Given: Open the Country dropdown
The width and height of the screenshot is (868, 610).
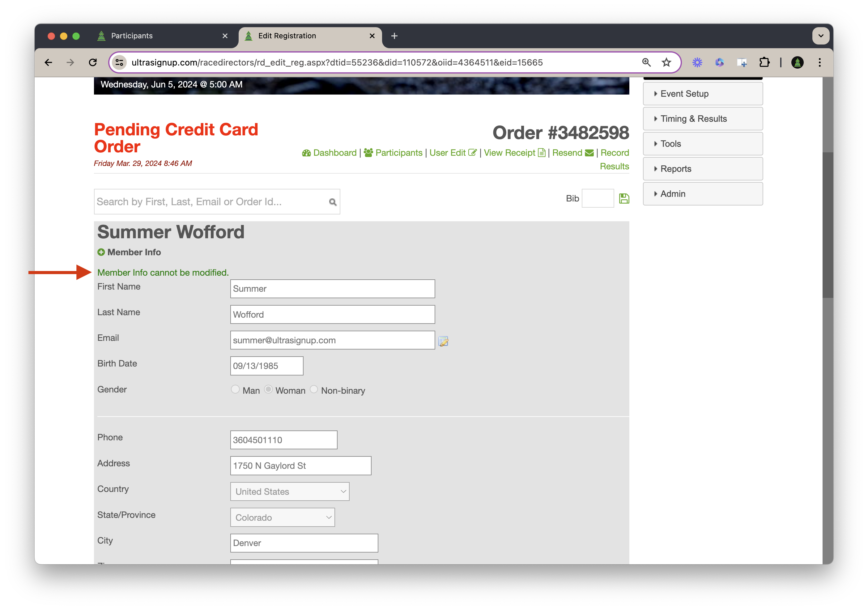Looking at the screenshot, I should 290,491.
